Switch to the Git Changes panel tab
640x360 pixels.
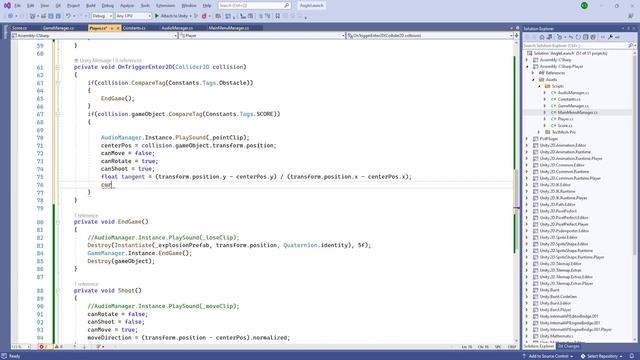point(568,347)
